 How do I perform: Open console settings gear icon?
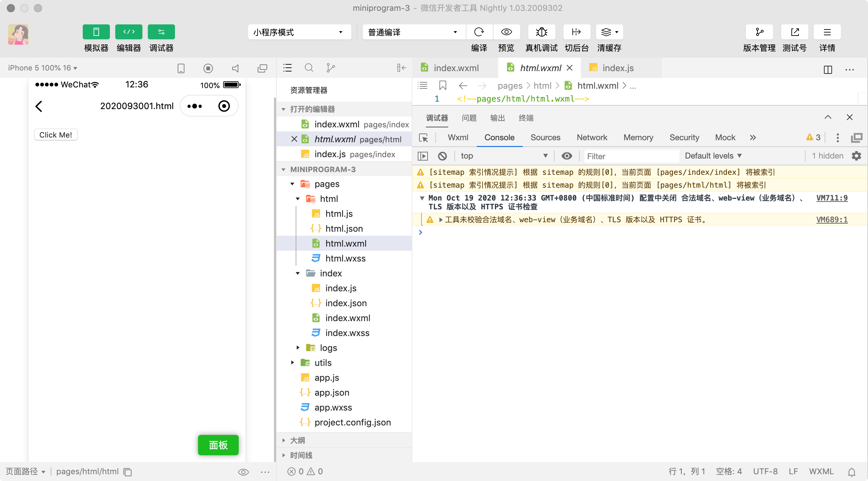click(x=856, y=156)
